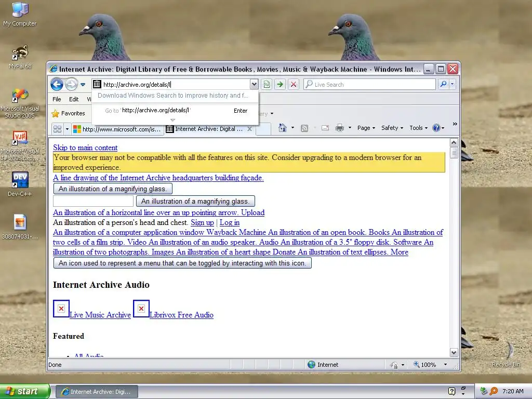Click the Live Search box

pyautogui.click(x=370, y=84)
